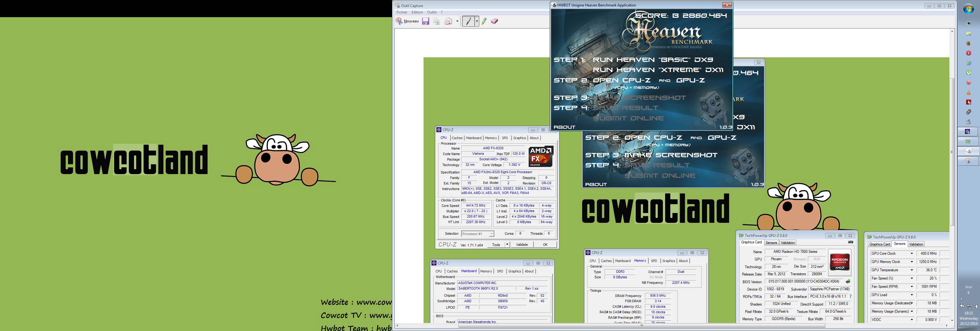980x331 pixels.
Task: Show hidden tray icons arrow
Action: pos(961,299)
